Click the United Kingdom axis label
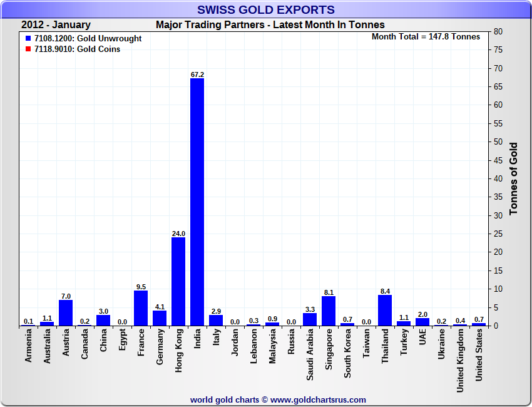This screenshot has height=407, width=532. 460,361
